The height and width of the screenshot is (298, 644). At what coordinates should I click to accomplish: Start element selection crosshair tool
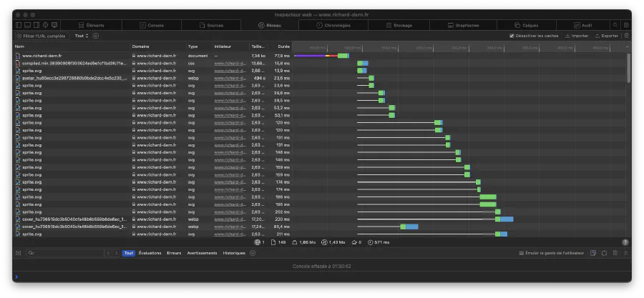click(45, 25)
